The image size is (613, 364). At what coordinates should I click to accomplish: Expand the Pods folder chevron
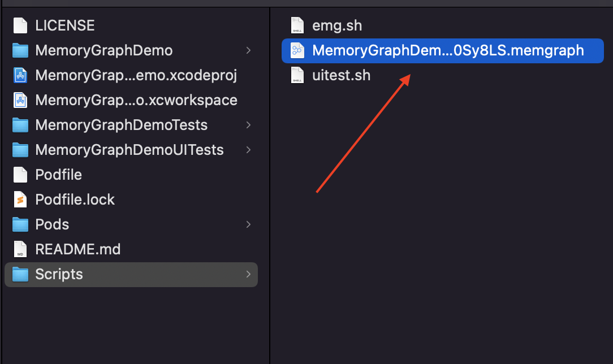pyautogui.click(x=248, y=224)
